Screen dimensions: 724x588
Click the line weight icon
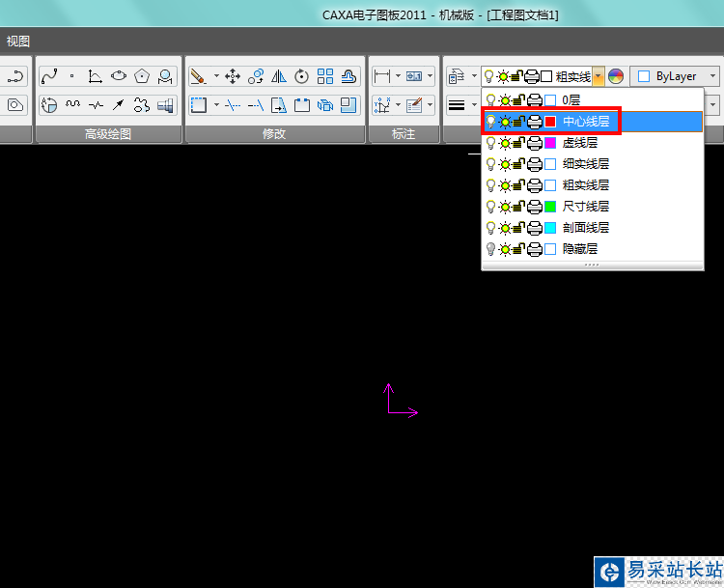[457, 105]
